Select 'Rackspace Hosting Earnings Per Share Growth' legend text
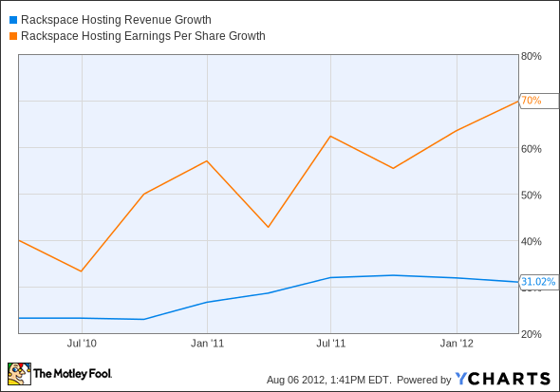The height and width of the screenshot is (392, 560). pyautogui.click(x=143, y=36)
